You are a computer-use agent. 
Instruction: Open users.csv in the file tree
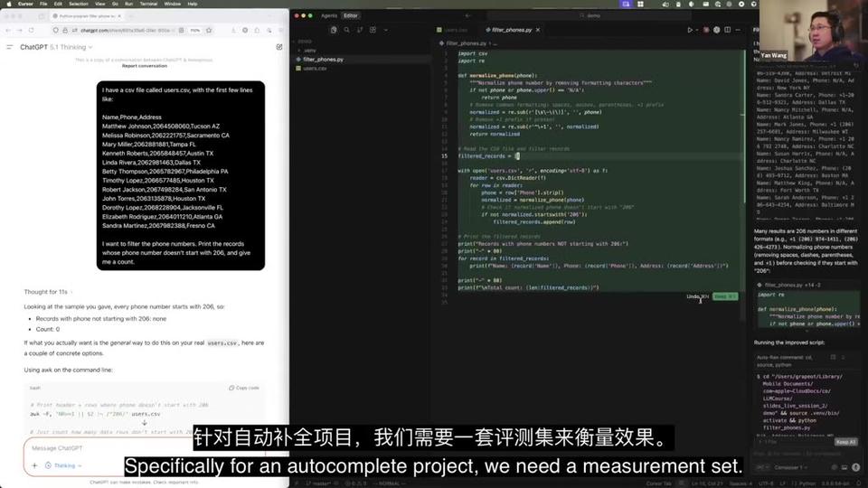315,68
